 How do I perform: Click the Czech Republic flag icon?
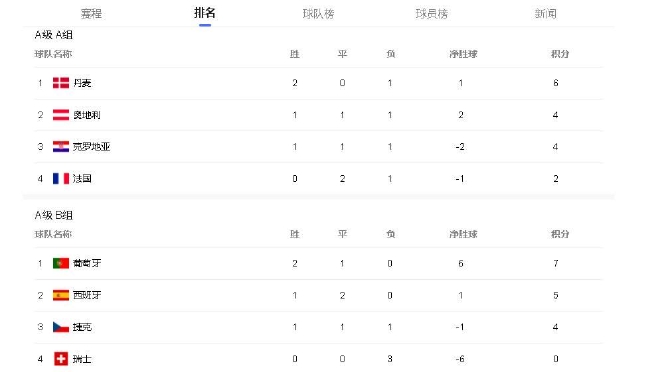[x=61, y=327]
